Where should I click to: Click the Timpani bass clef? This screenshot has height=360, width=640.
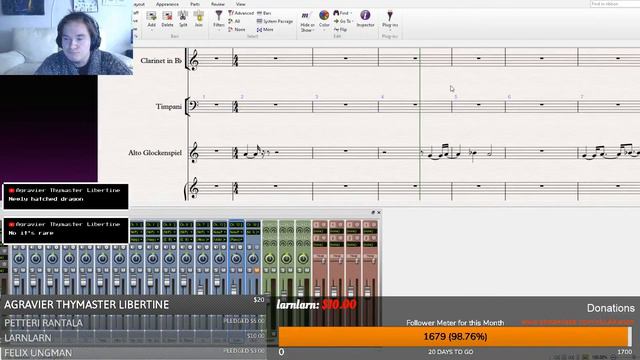pyautogui.click(x=194, y=105)
